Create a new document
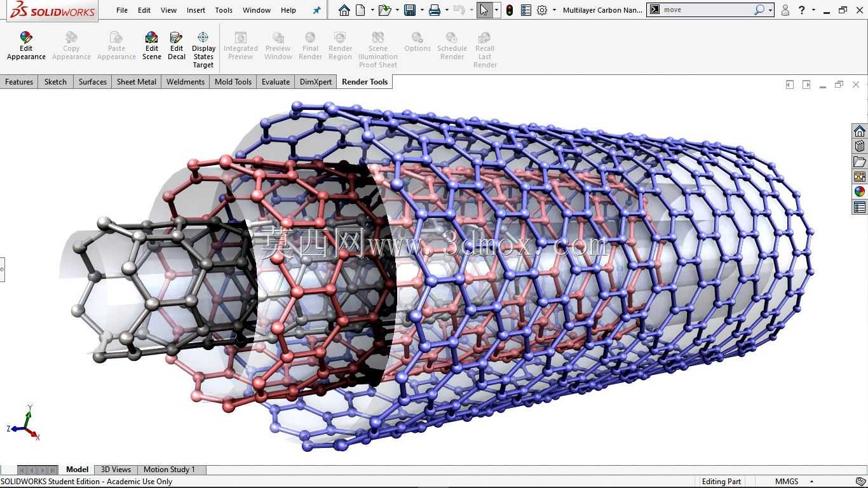 (x=360, y=10)
